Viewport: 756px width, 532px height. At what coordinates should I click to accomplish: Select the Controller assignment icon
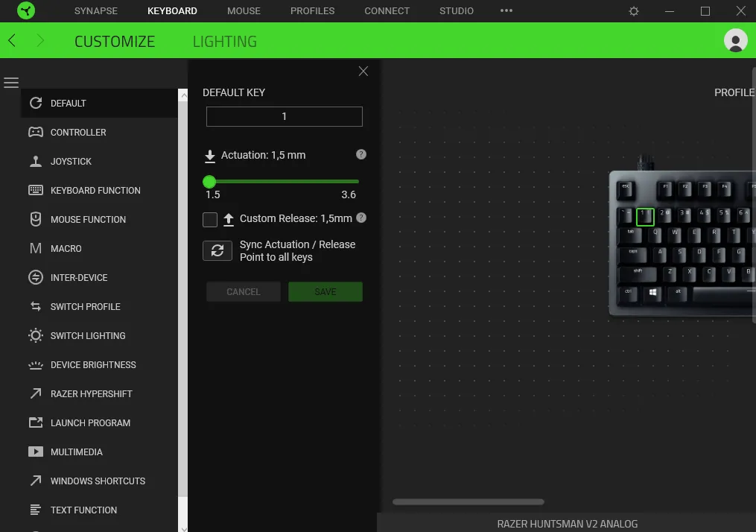35,132
